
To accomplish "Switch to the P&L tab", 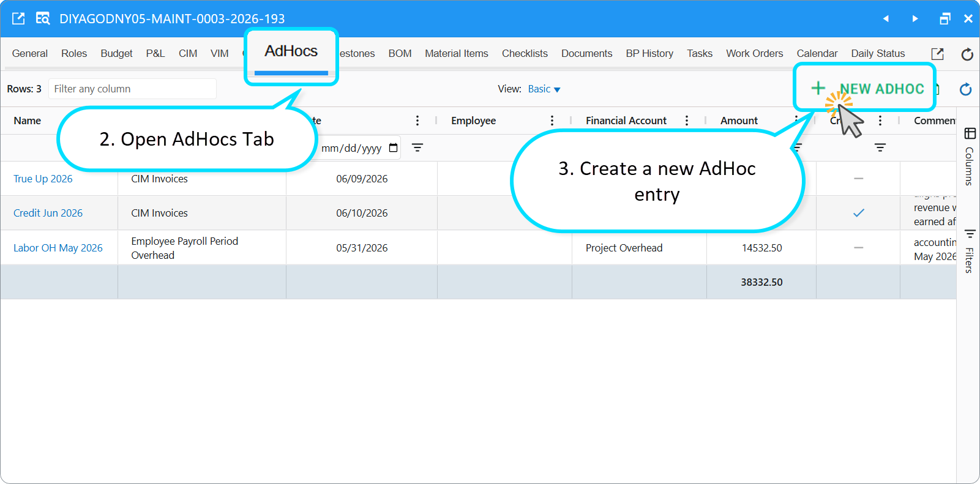I will 155,53.
